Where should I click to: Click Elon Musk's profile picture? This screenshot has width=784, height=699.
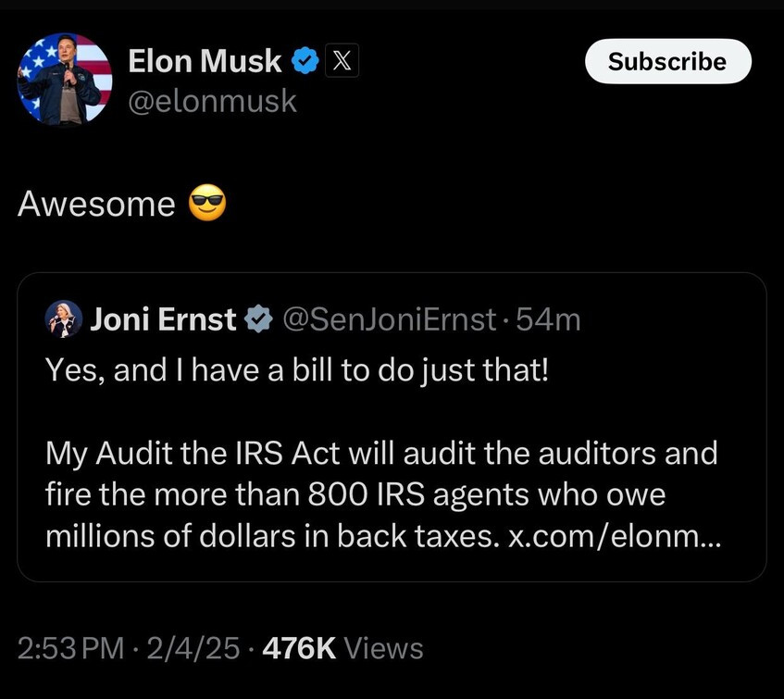(x=65, y=80)
